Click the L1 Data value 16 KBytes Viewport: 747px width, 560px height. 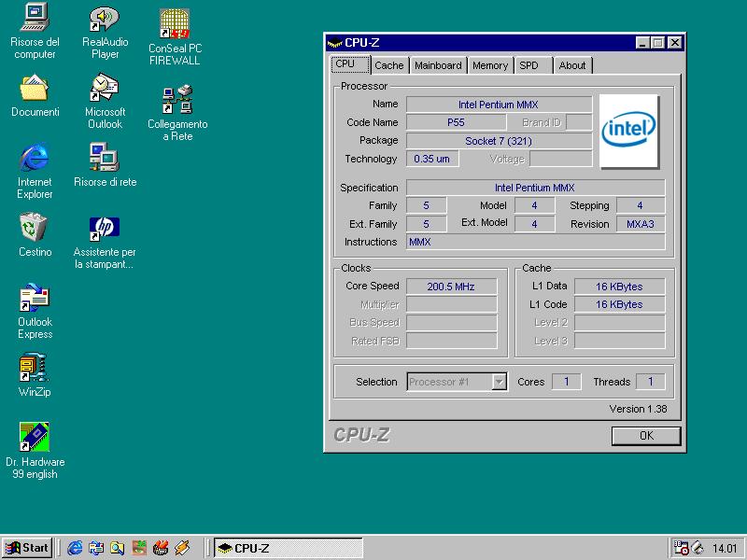coord(619,287)
